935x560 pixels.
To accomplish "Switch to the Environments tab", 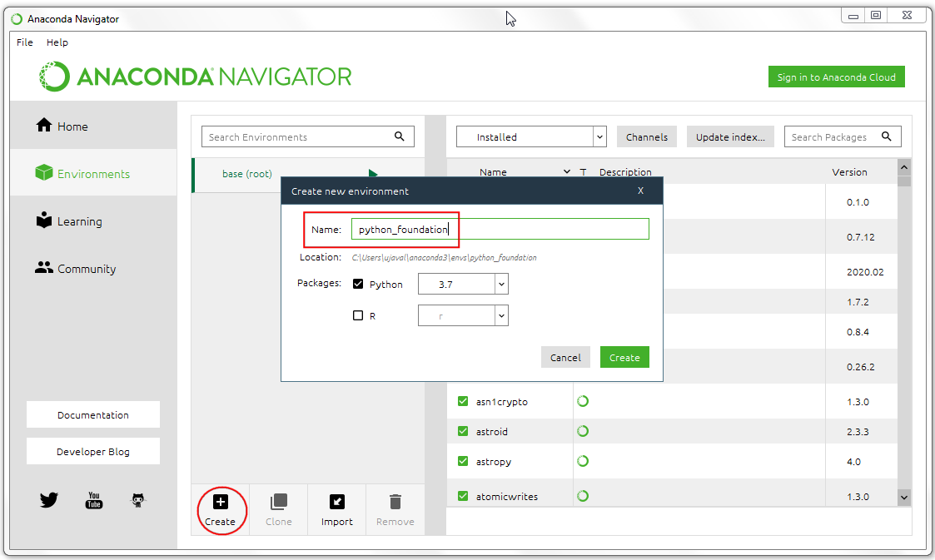I will [93, 173].
